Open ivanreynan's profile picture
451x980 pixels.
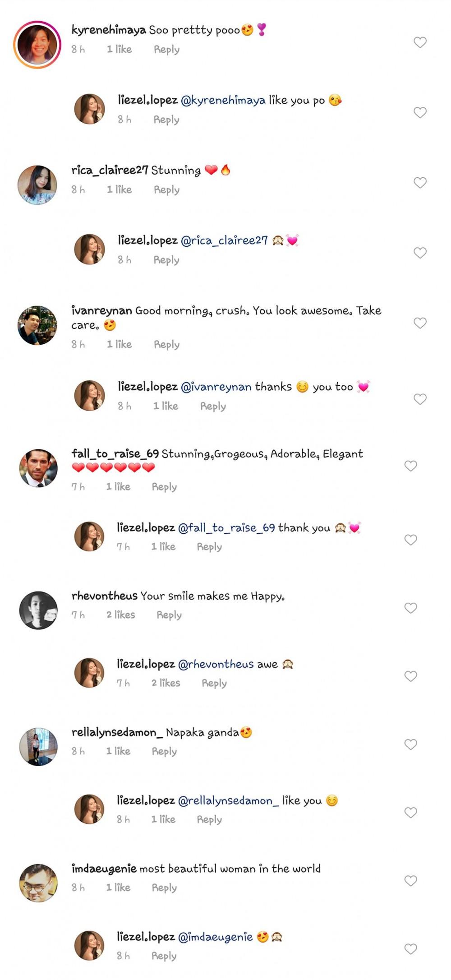[x=37, y=325]
